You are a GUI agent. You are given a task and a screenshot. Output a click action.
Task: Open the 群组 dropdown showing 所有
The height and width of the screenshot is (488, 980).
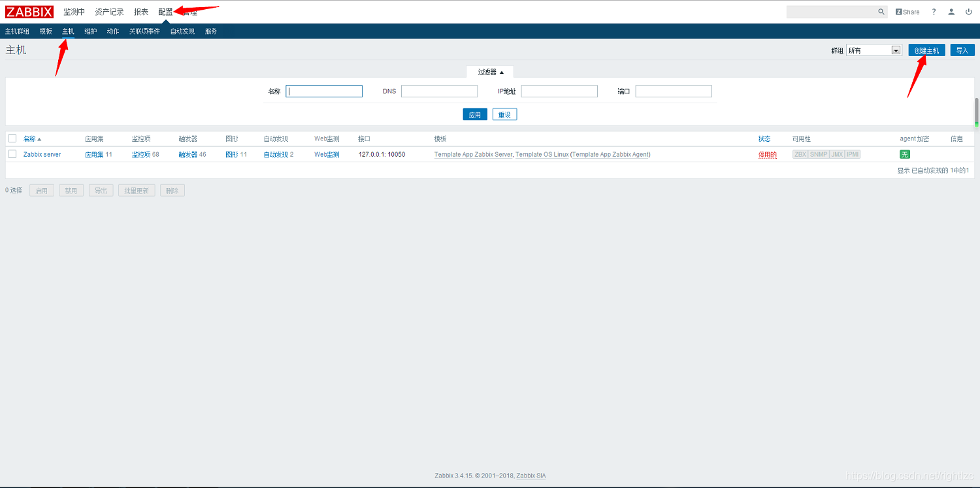[874, 50]
